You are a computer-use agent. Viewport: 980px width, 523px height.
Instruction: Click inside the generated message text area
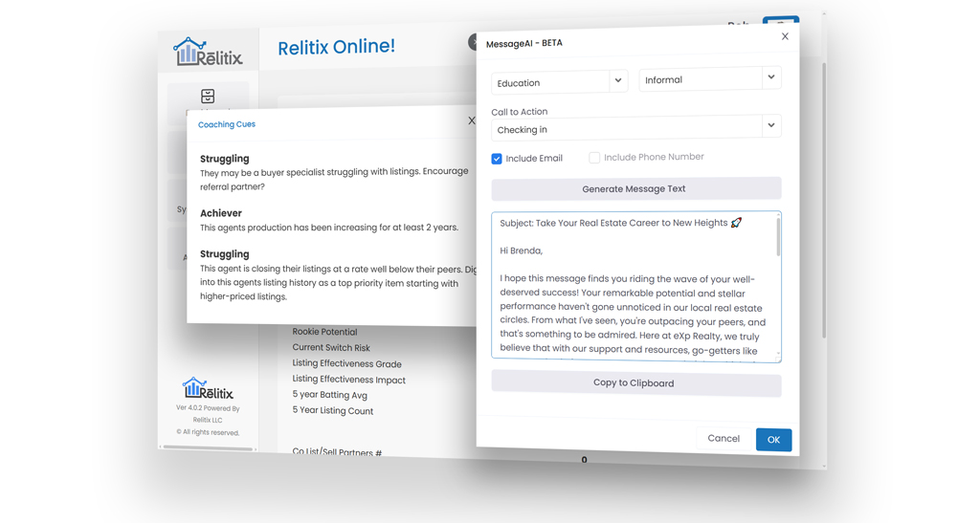tap(635, 287)
